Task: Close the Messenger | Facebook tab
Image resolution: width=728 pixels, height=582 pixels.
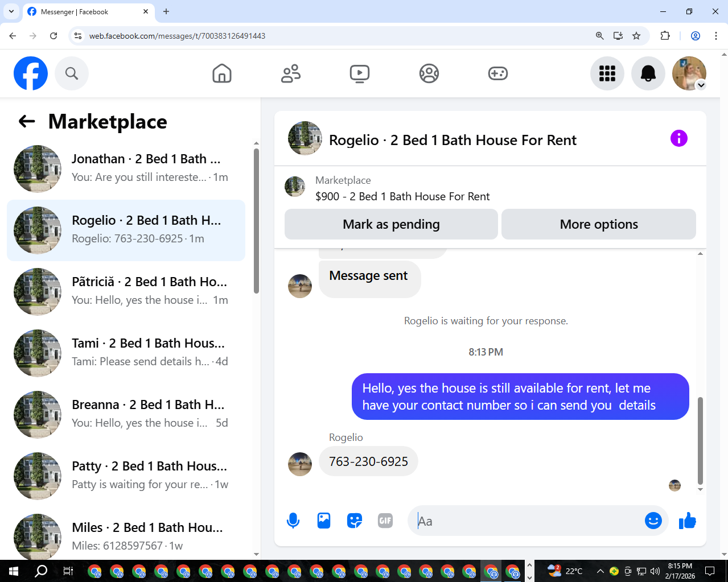Action: [146, 11]
